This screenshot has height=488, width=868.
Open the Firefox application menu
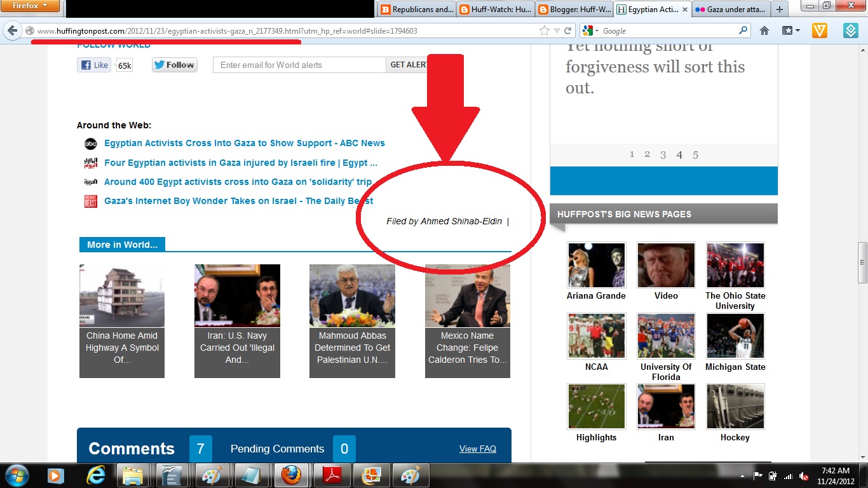(x=30, y=6)
